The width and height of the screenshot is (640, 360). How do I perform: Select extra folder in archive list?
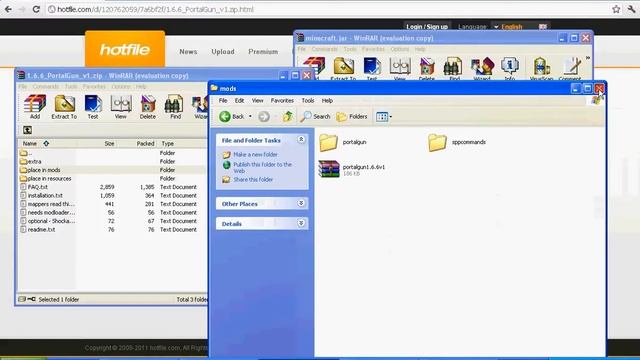[x=31, y=162]
